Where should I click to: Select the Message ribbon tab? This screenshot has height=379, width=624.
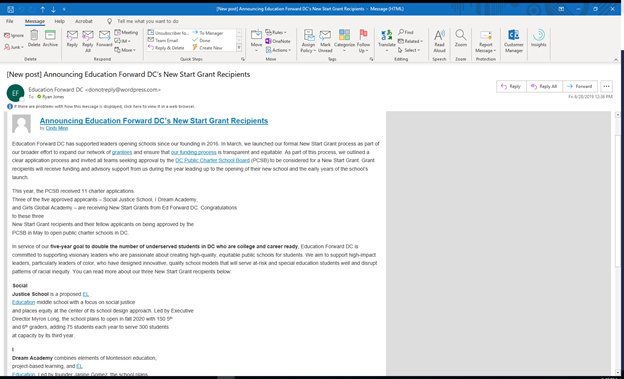(x=35, y=21)
